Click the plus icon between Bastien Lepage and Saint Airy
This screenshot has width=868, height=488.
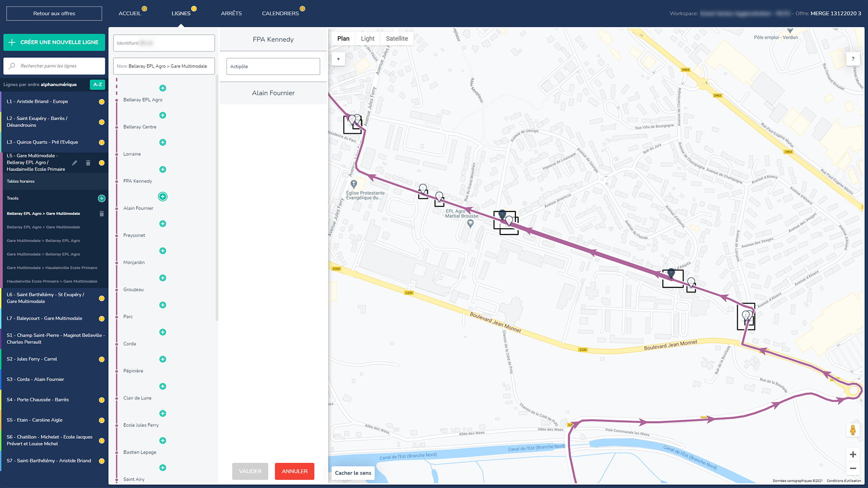tap(163, 468)
